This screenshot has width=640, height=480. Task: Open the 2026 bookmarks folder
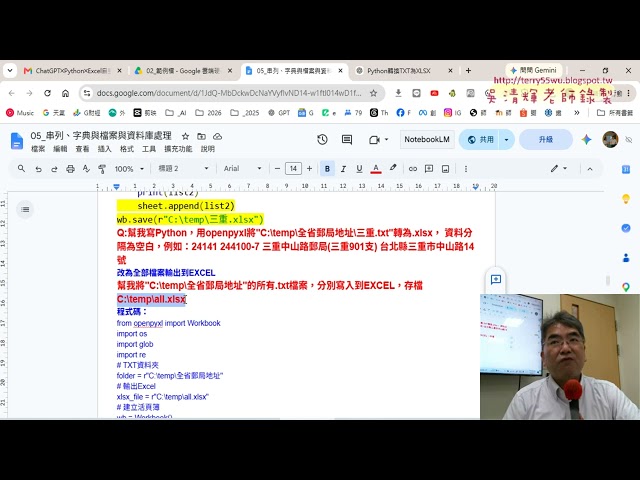[209, 113]
